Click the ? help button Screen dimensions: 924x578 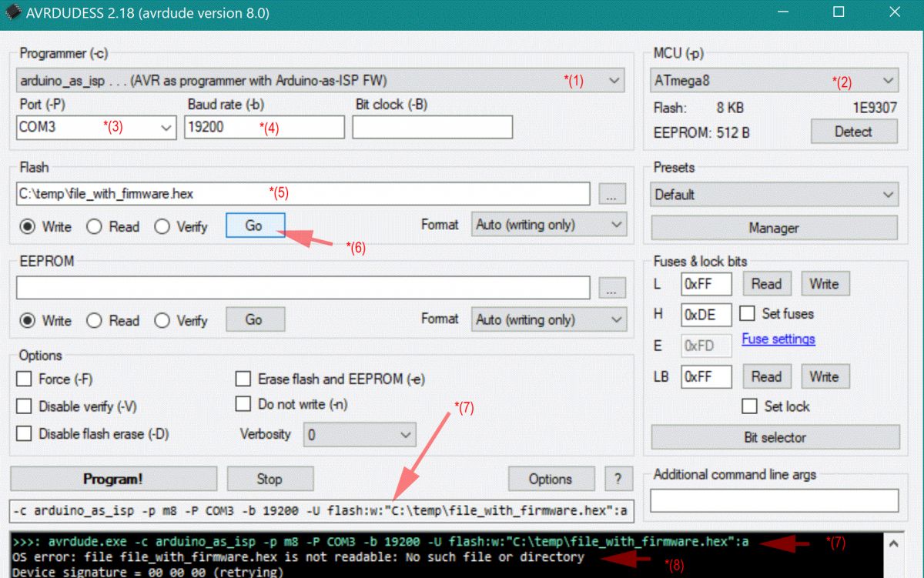click(618, 479)
